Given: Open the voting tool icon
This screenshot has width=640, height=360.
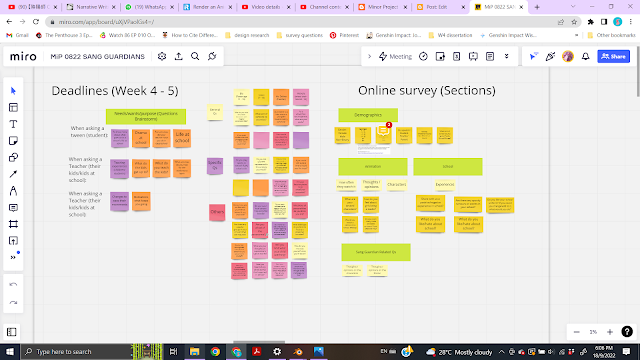Looking at the screenshot, I should point(440,56).
